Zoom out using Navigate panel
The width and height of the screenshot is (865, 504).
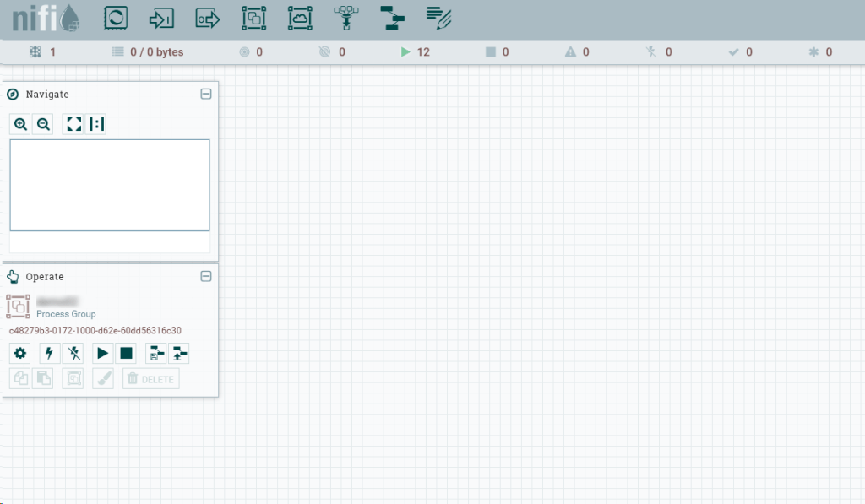(x=43, y=124)
